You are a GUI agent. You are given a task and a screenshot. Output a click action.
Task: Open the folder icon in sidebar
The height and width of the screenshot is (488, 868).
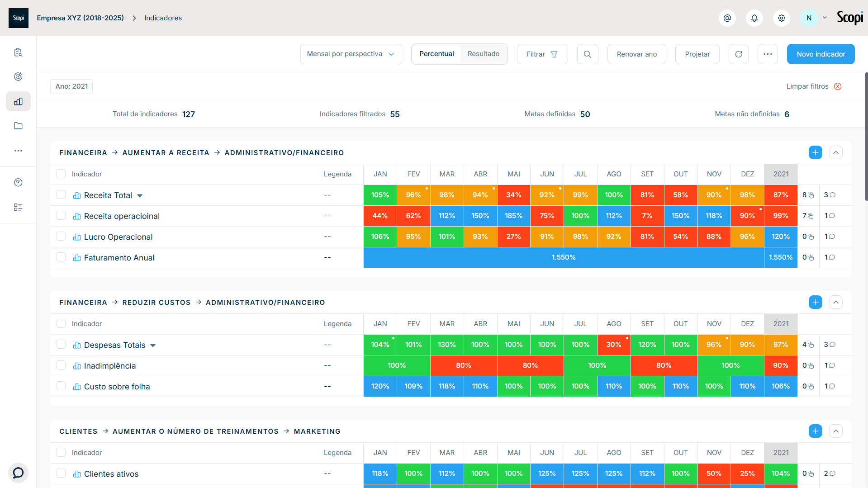point(18,126)
